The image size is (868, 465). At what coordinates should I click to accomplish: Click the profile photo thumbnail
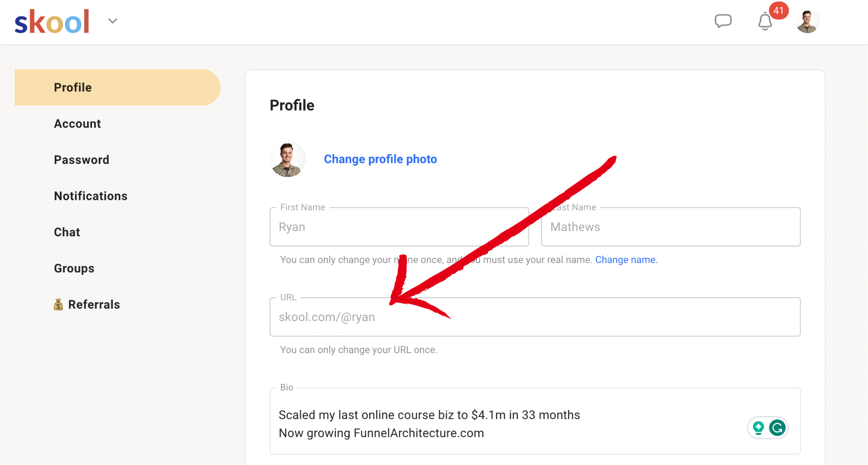click(x=287, y=159)
